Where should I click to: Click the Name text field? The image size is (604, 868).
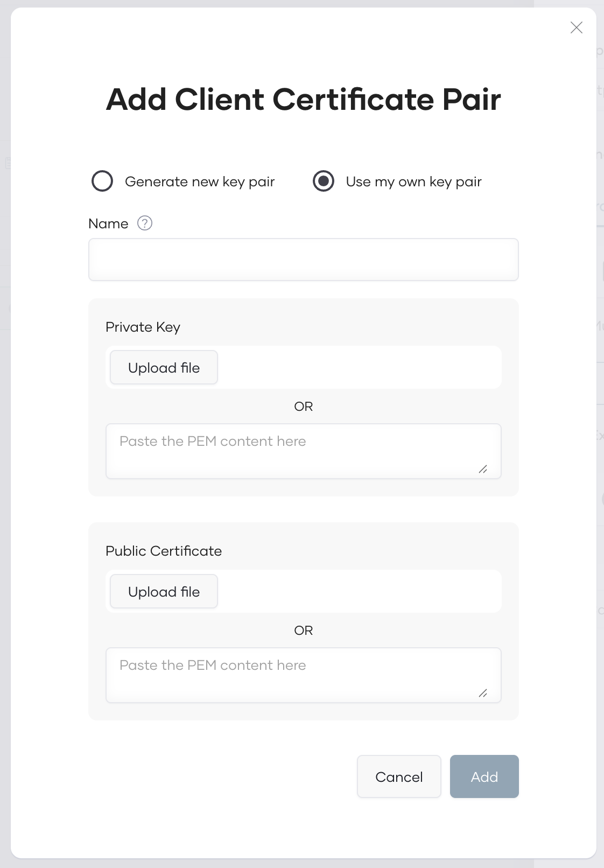[x=303, y=260]
